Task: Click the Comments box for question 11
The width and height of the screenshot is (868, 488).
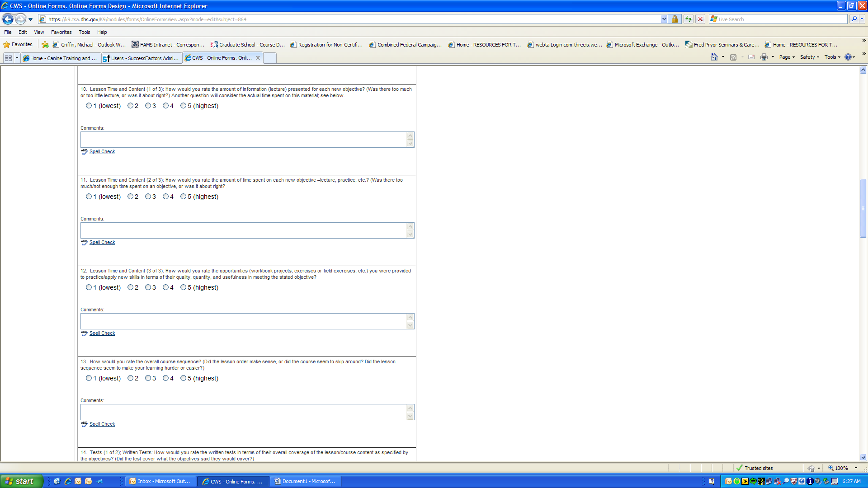Action: (x=244, y=230)
